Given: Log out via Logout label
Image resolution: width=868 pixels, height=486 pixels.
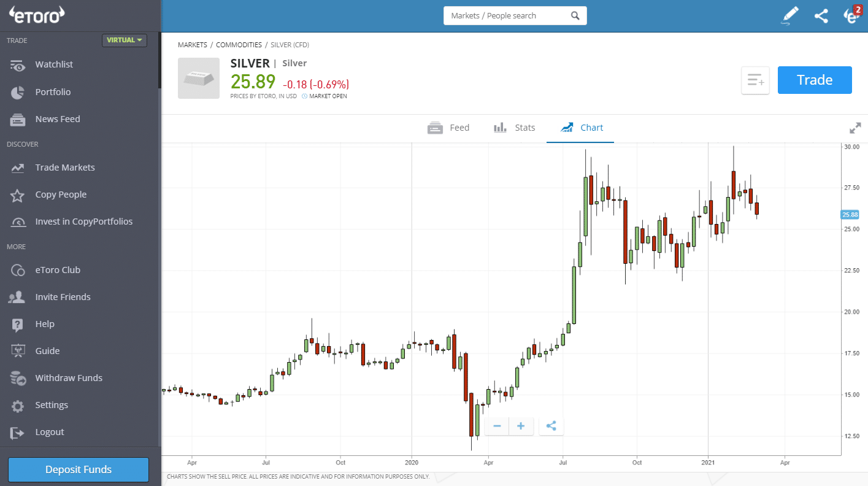Looking at the screenshot, I should point(50,432).
